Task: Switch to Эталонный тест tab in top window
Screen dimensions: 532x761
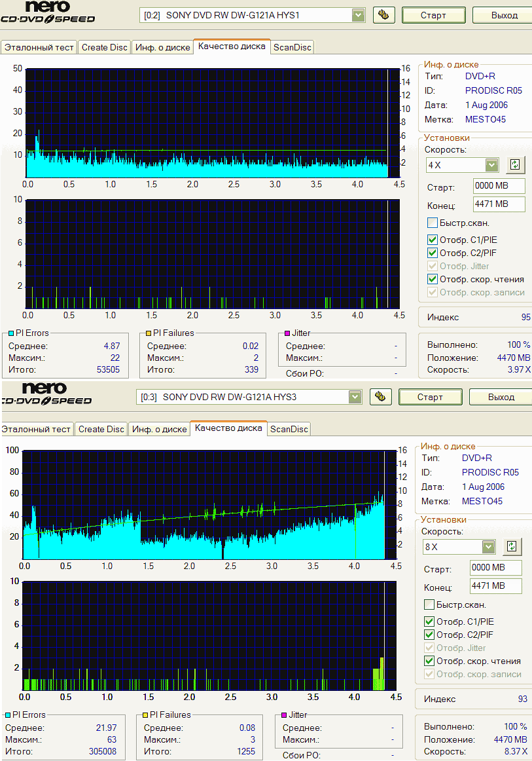Action: (39, 48)
